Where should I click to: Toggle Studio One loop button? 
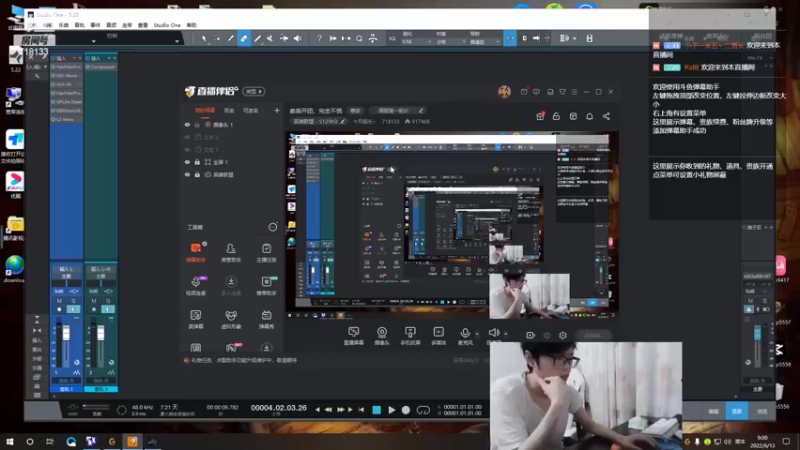[x=423, y=410]
